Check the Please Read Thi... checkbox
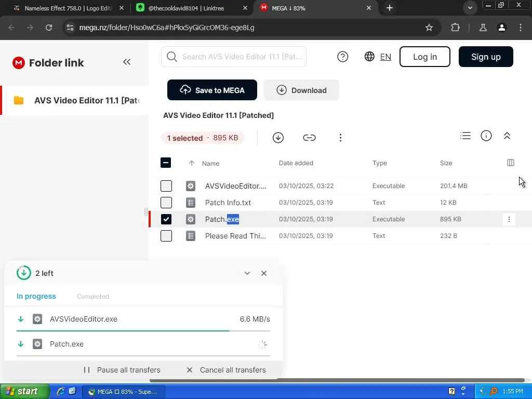This screenshot has height=399, width=532. point(166,236)
